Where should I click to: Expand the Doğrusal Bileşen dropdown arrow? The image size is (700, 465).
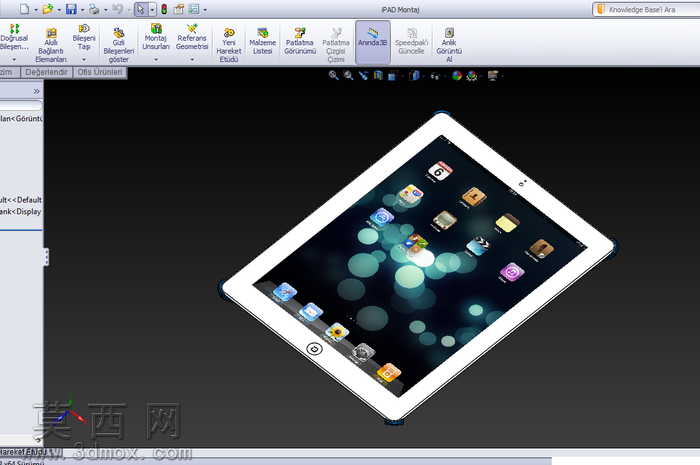14,59
